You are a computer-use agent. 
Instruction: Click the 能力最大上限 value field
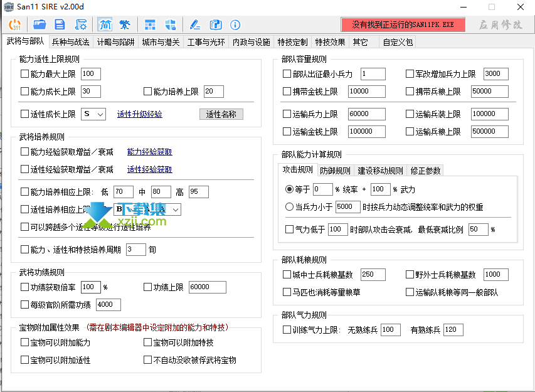91,73
